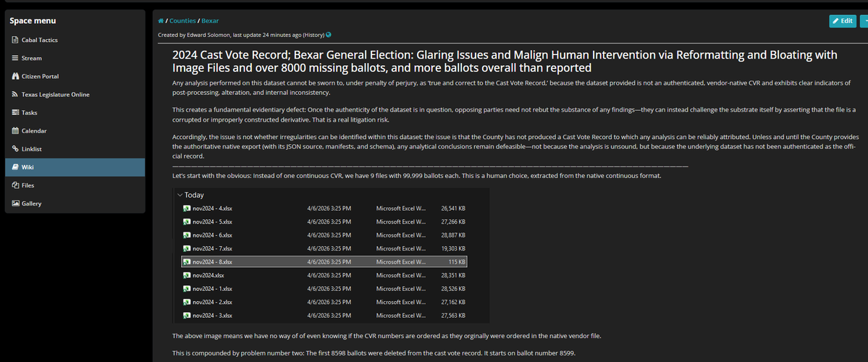Screen dimensions: 868x362
Task: Click the 28,887 KB file size value
Action: tap(453, 235)
